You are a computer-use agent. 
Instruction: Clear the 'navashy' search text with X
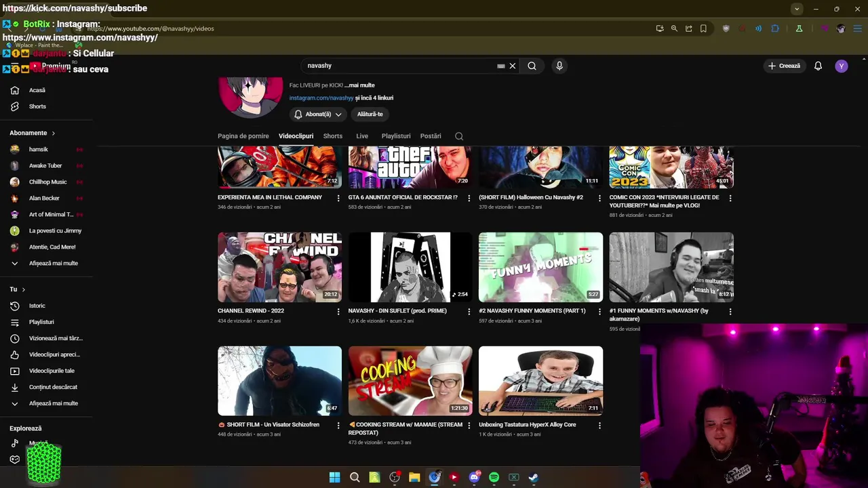(513, 66)
